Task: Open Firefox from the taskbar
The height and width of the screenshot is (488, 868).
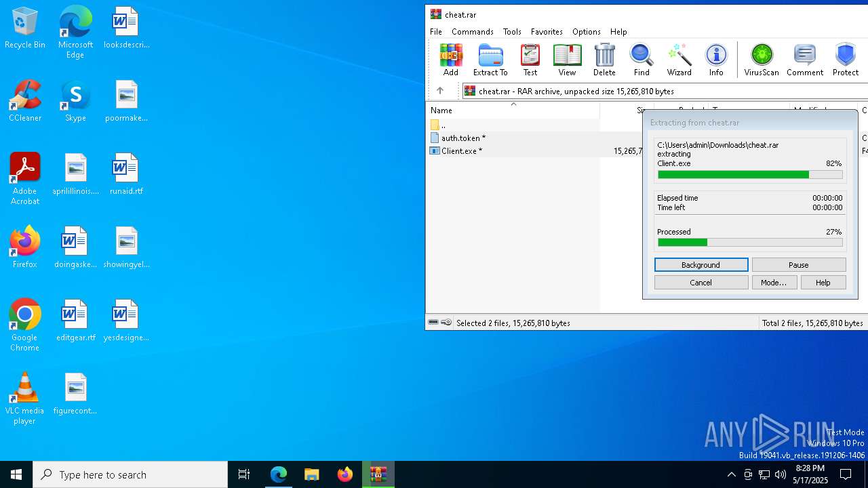Action: click(344, 474)
